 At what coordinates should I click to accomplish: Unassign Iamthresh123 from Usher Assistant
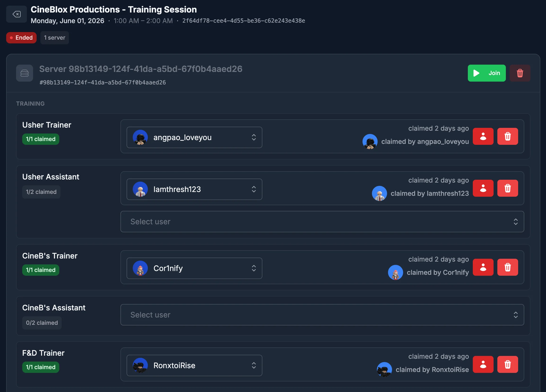pos(483,188)
